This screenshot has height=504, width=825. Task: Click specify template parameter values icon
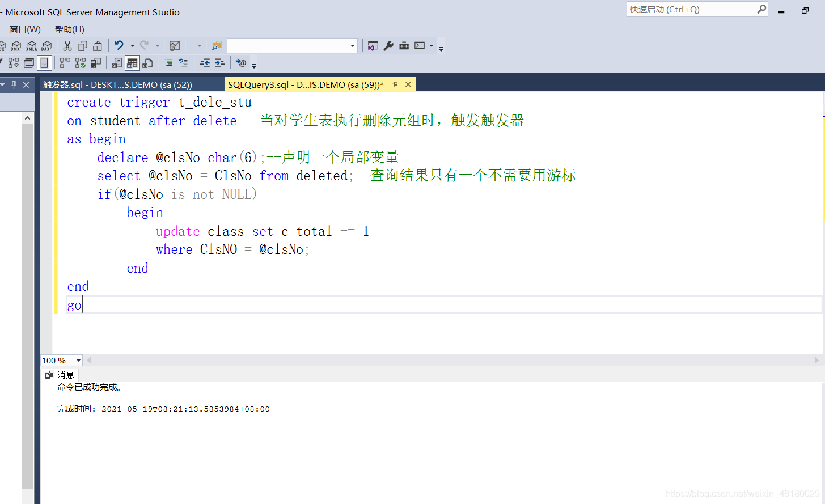[242, 63]
